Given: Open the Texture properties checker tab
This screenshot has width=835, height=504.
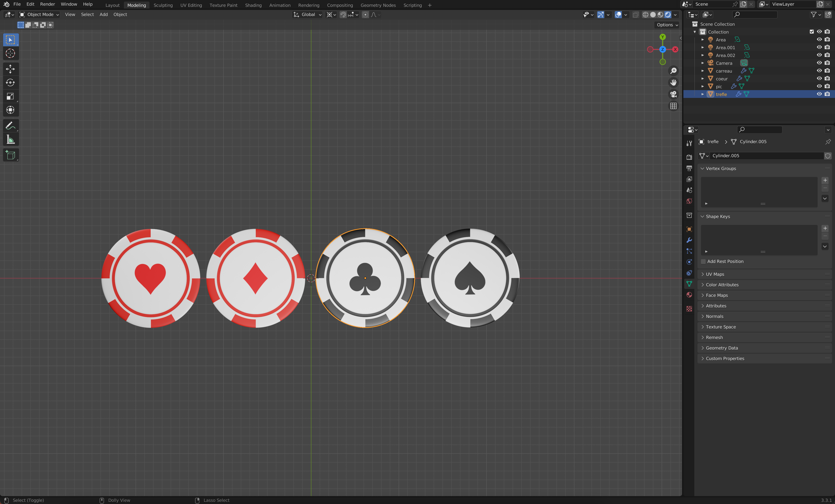Looking at the screenshot, I should point(689,309).
